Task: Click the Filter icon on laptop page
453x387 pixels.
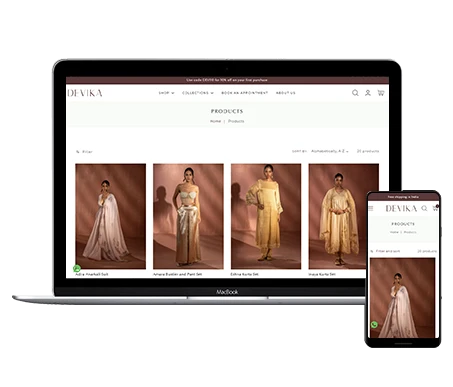Action: coord(78,152)
